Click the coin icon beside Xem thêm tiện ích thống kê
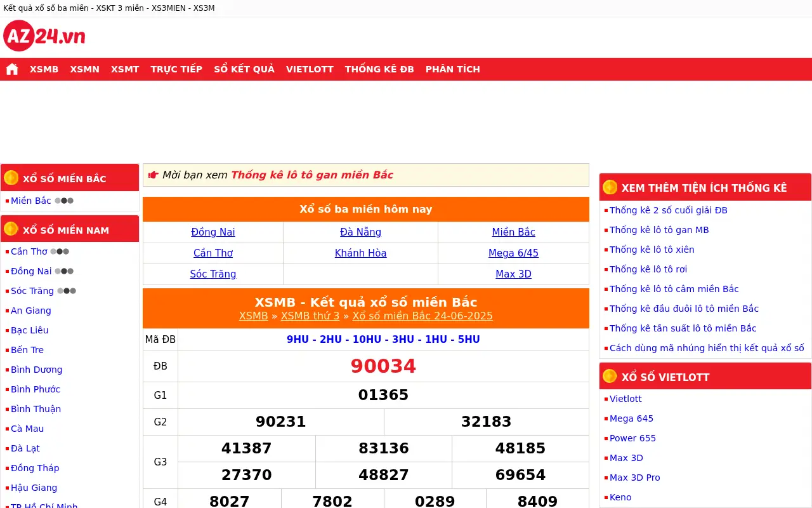 pyautogui.click(x=610, y=187)
